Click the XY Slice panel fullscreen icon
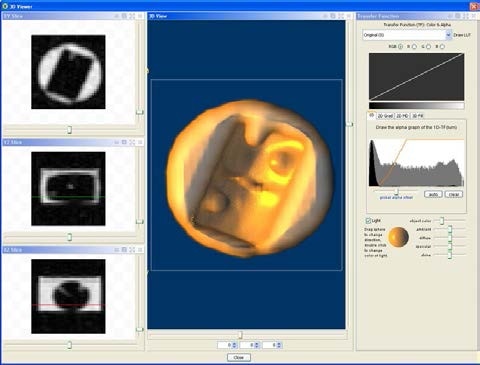This screenshot has height=365, width=480. pyautogui.click(x=132, y=16)
